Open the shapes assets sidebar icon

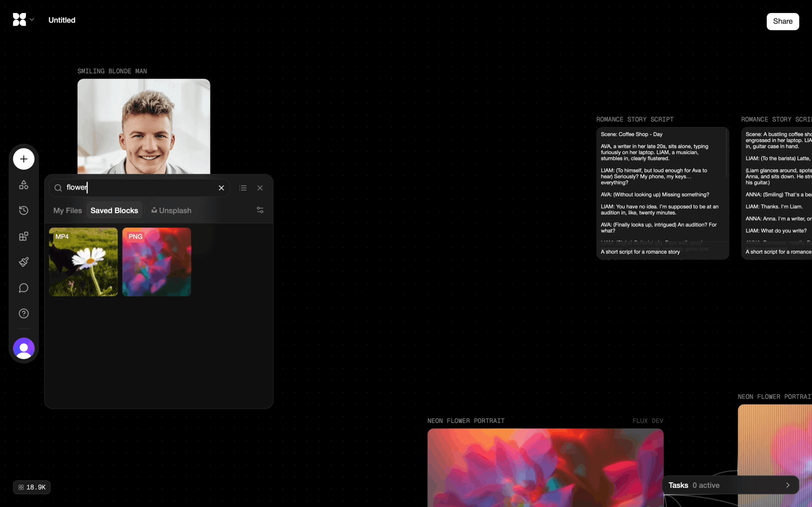tap(23, 185)
